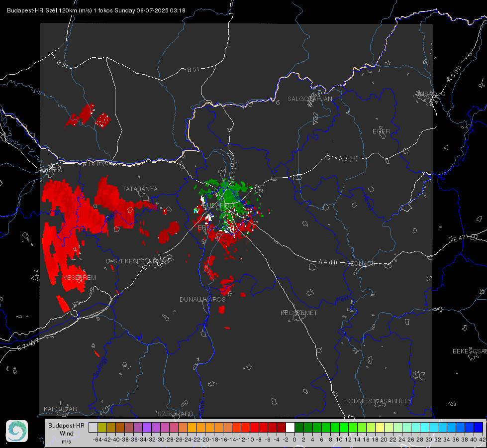Screen dimensions: 487x448
Task: Select the deep blue swatch between 40 and 42
Action: [479, 427]
